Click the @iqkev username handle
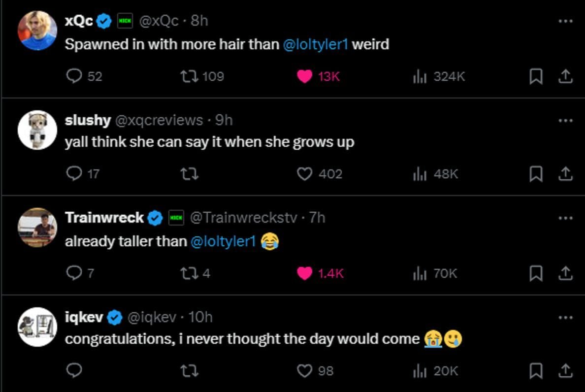 pyautogui.click(x=150, y=317)
